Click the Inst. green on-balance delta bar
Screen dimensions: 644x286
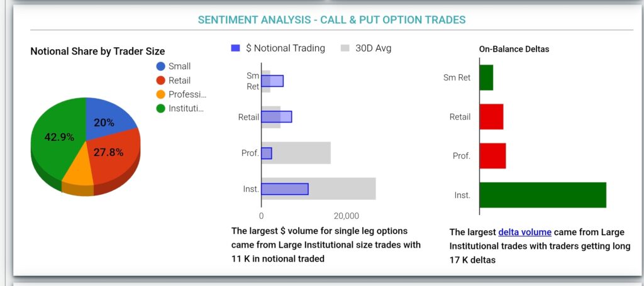point(542,195)
